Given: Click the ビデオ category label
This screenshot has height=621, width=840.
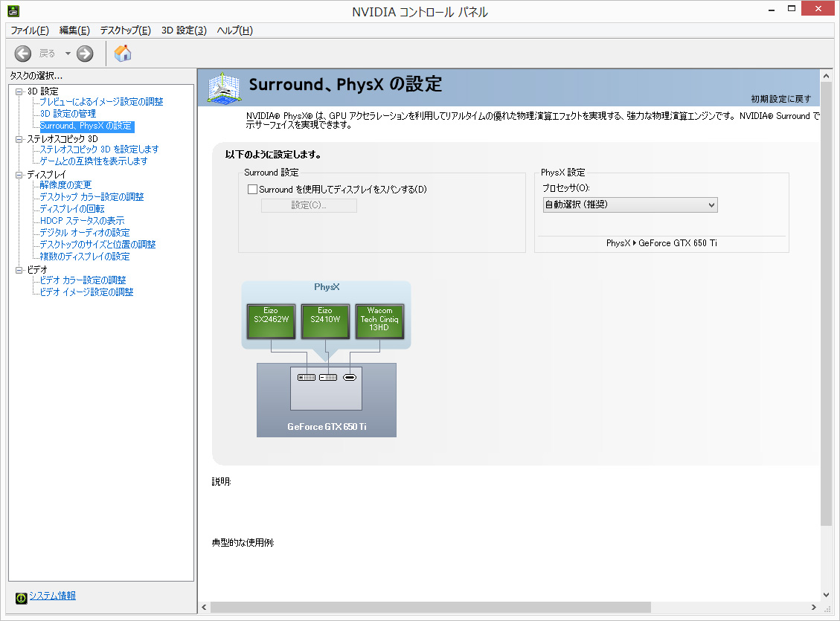Looking at the screenshot, I should 37,271.
